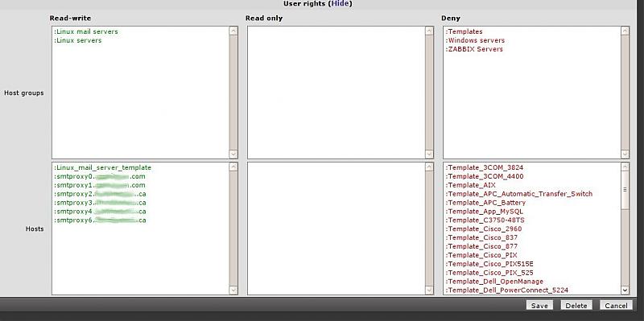Select Template_Cisco_PIX515E in denied hosts
The width and height of the screenshot is (644, 321).
[489, 264]
